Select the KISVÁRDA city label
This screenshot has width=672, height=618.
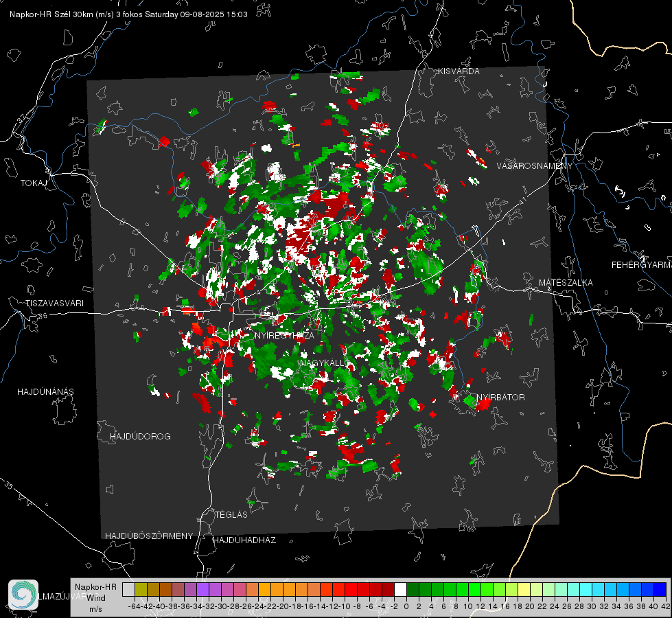tap(459, 71)
